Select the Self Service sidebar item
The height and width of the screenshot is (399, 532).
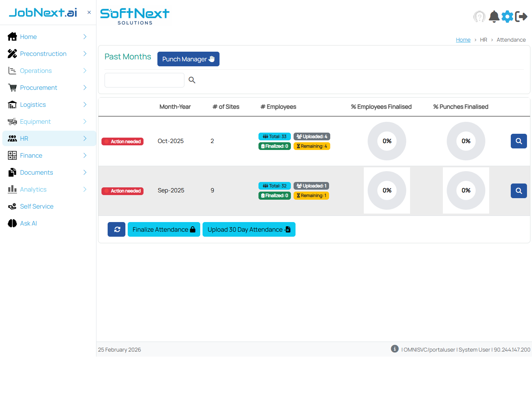pos(36,206)
